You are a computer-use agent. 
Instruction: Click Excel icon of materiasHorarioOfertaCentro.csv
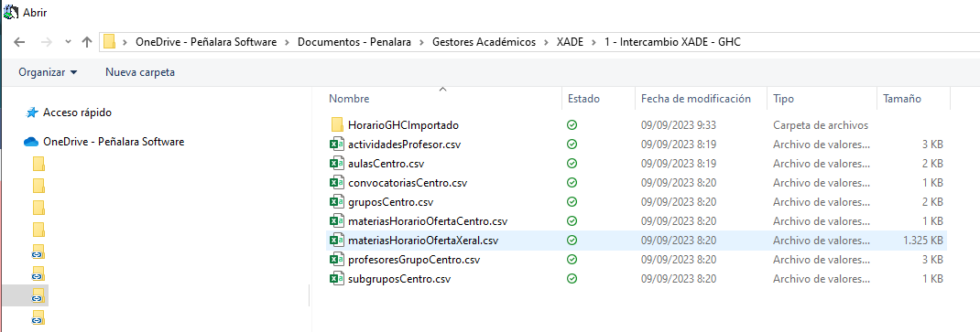pos(337,221)
